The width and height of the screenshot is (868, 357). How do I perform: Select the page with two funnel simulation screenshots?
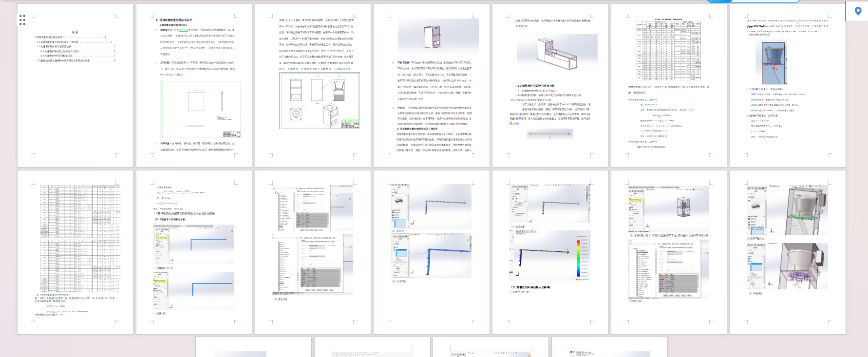click(788, 252)
